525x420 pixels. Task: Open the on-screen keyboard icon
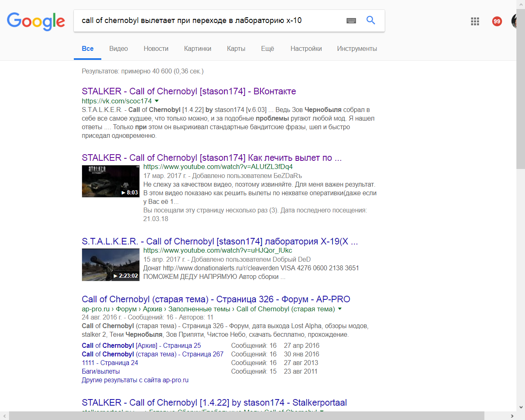(x=351, y=21)
